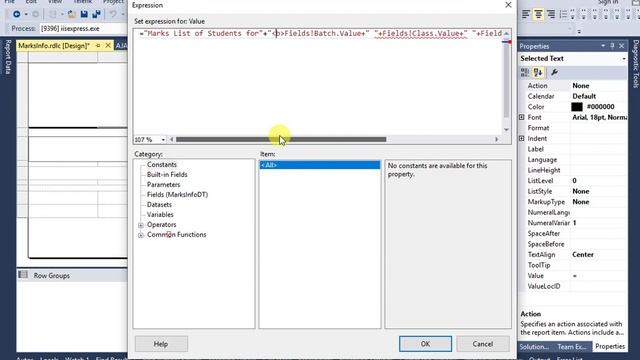Click the black Color swatch property

coord(577,107)
